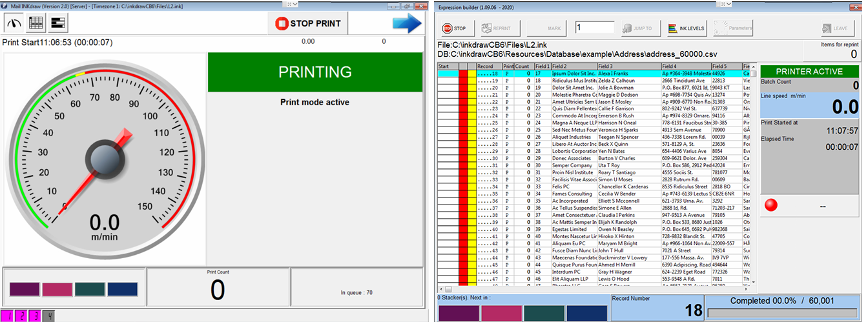
Task: Select the gray tab numbered 4
Action: [x=48, y=316]
